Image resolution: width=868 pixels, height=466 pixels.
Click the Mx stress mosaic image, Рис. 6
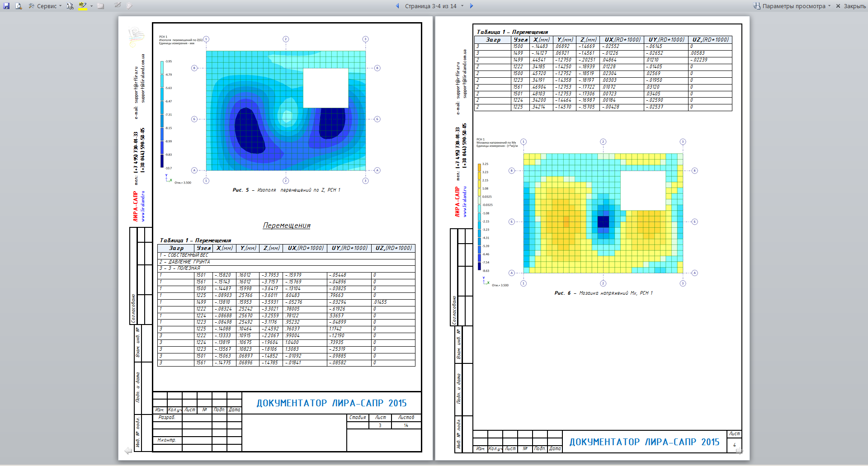point(603,213)
